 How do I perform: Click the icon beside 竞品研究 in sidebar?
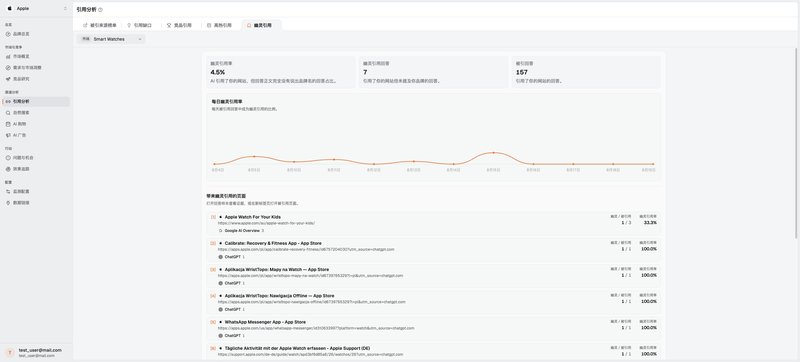(8, 79)
